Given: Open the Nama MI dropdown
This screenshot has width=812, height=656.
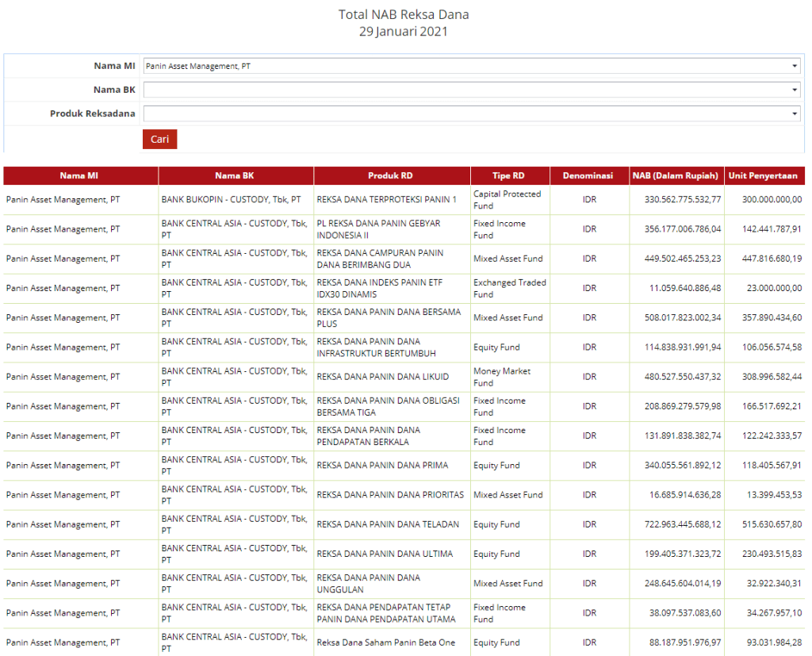Looking at the screenshot, I should [471, 67].
